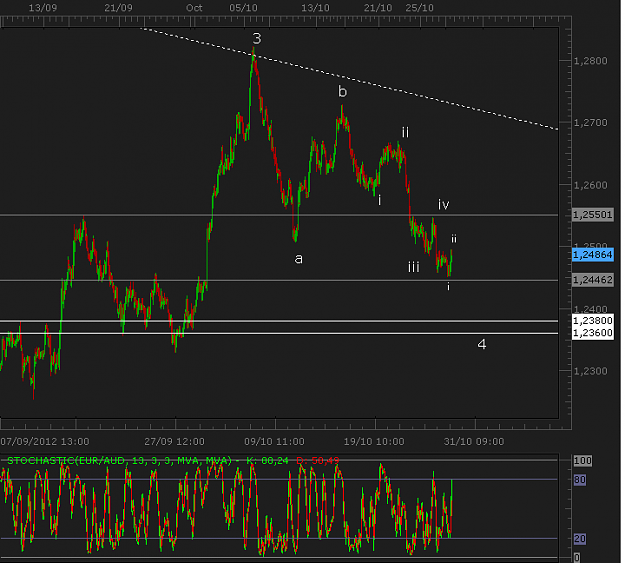The height and width of the screenshot is (563, 625).
Task: Click the 21/10 date at the top axis
Action: pos(378,8)
